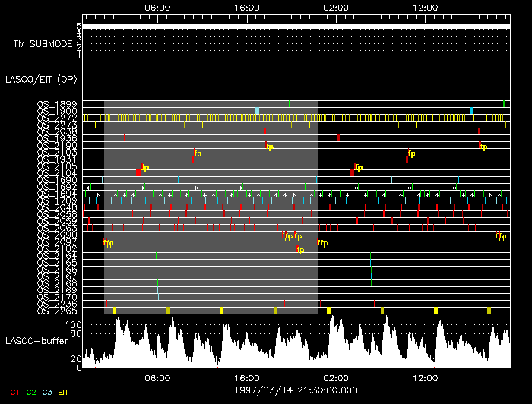Click the leftmost 'ffp' marker

pos(108,243)
